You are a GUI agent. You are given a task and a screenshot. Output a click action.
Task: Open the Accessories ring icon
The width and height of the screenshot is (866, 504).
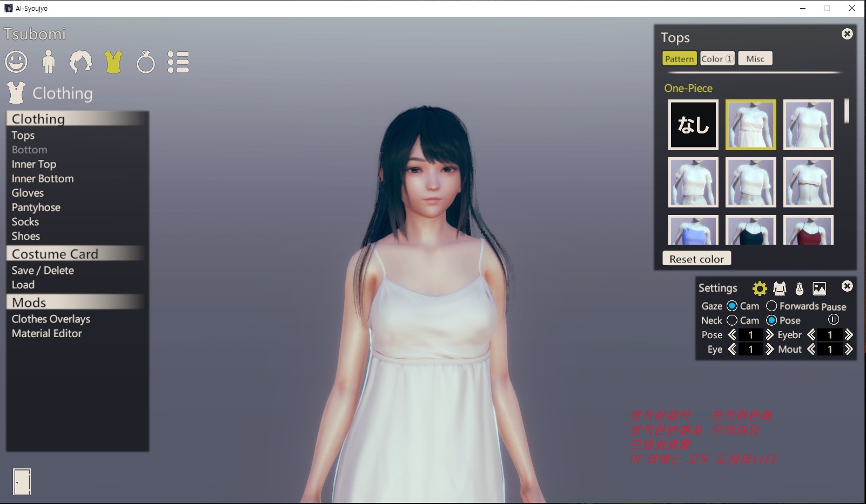pos(146,63)
